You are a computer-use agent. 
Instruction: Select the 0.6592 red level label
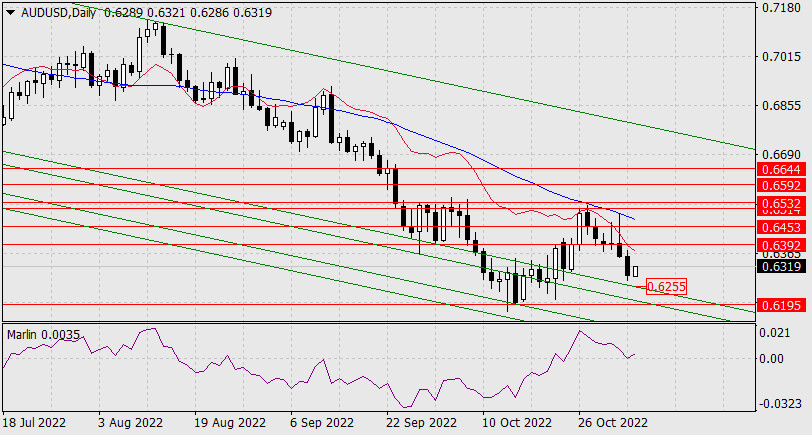tap(780, 186)
